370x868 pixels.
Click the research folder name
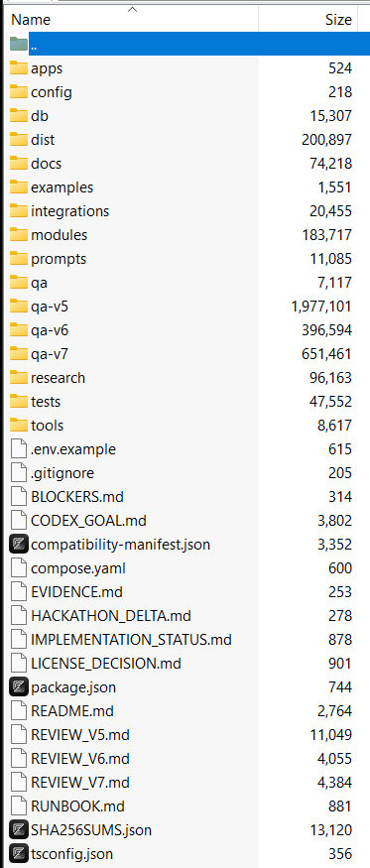[x=59, y=378]
